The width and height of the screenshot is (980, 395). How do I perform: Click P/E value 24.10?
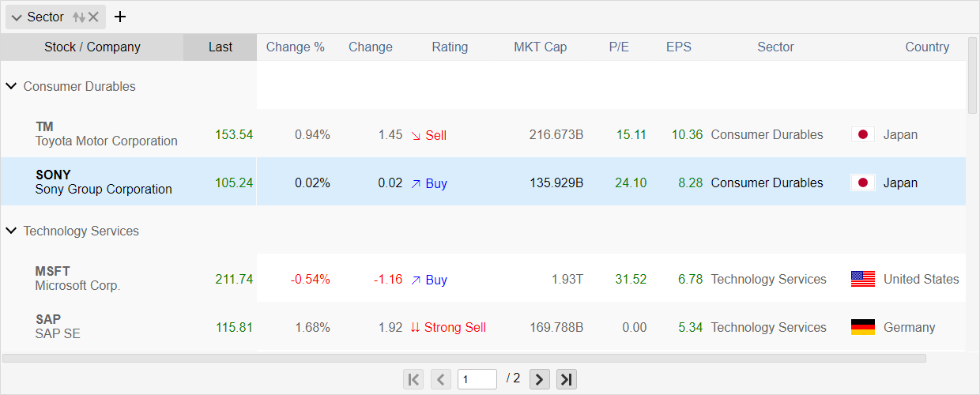[x=631, y=182]
